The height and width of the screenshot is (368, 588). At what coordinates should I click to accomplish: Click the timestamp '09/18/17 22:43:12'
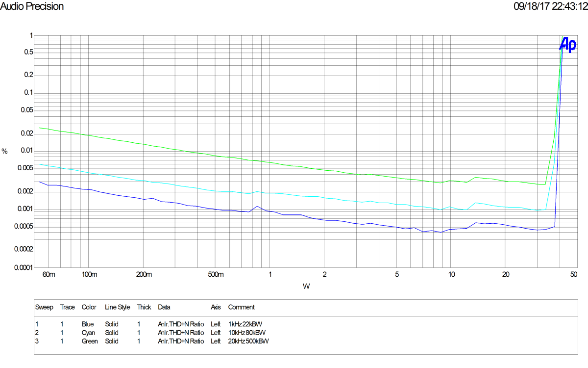pos(550,6)
